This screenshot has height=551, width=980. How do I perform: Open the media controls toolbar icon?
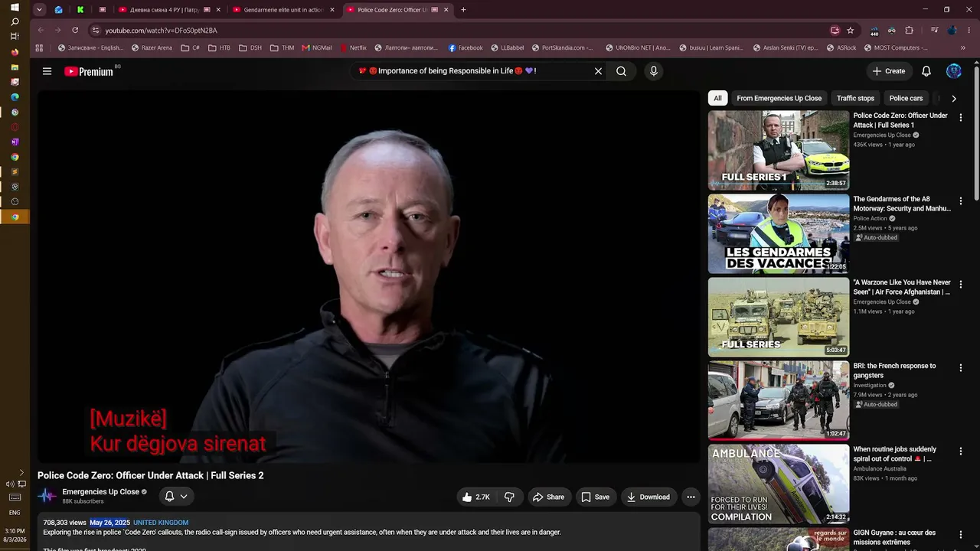[935, 31]
